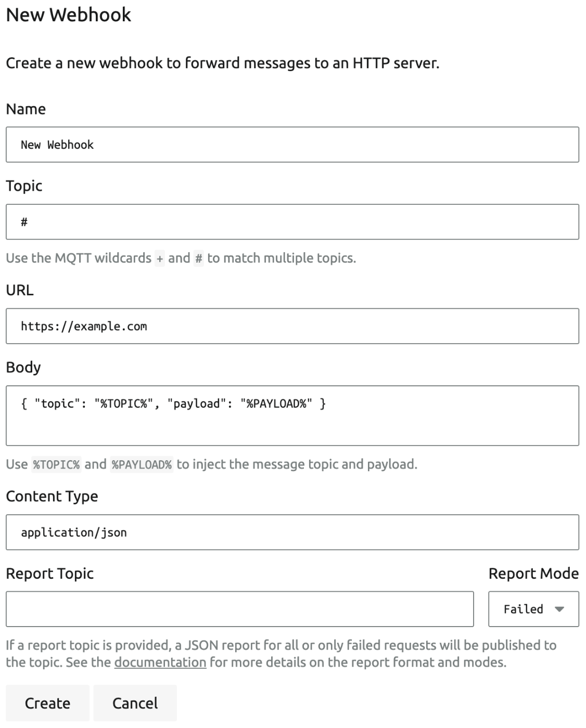Screen dimensions: 586x728
Task: Click the Body label
Action: tap(23, 368)
